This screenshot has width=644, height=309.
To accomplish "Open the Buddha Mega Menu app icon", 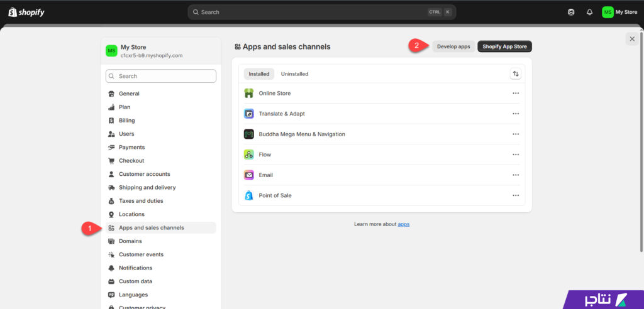I will pos(249,134).
